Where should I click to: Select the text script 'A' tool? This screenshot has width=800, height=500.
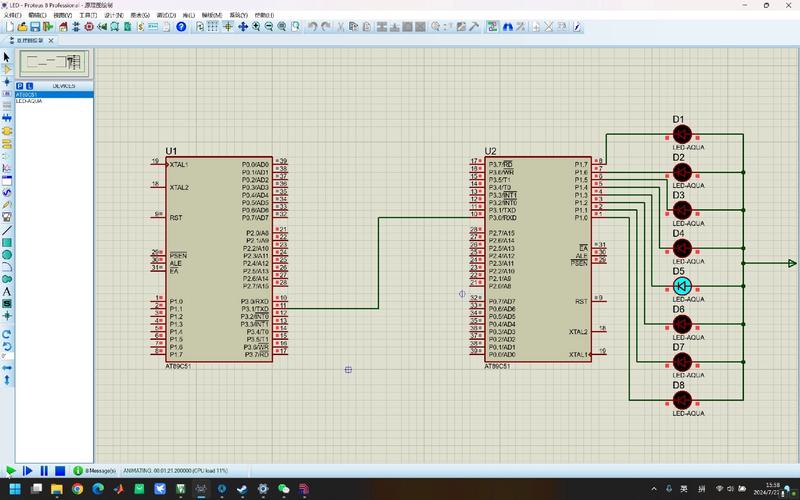point(7,291)
